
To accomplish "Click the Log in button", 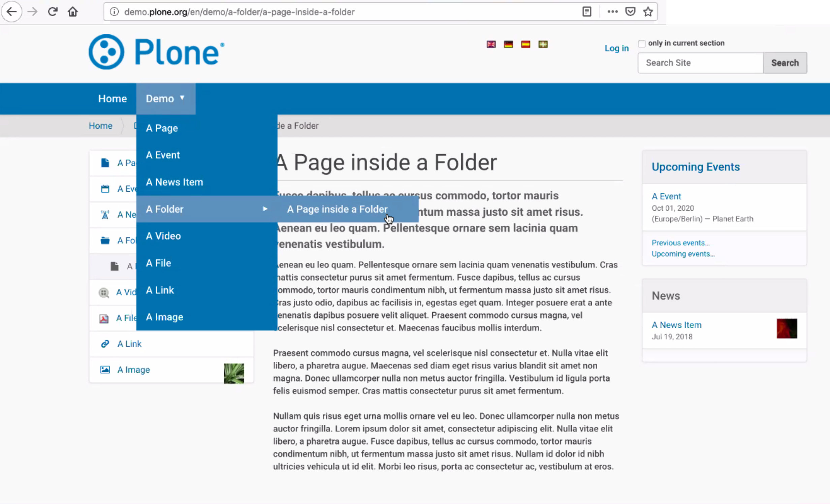I will click(x=616, y=48).
